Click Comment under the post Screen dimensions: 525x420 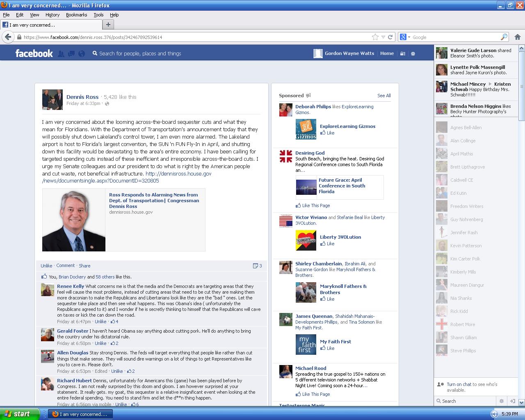(x=66, y=266)
